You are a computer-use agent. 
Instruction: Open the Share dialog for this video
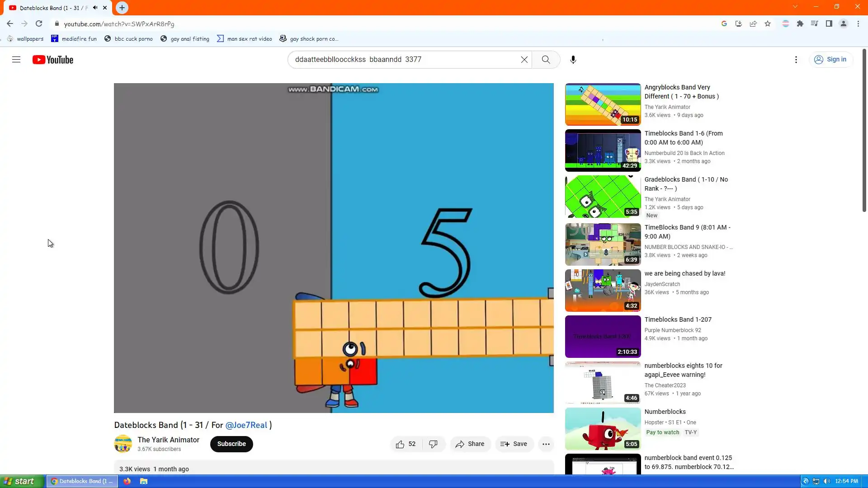click(x=470, y=444)
